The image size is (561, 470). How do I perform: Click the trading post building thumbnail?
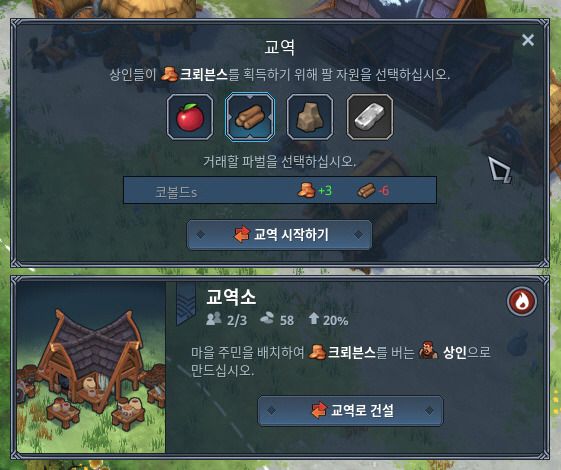coord(91,368)
